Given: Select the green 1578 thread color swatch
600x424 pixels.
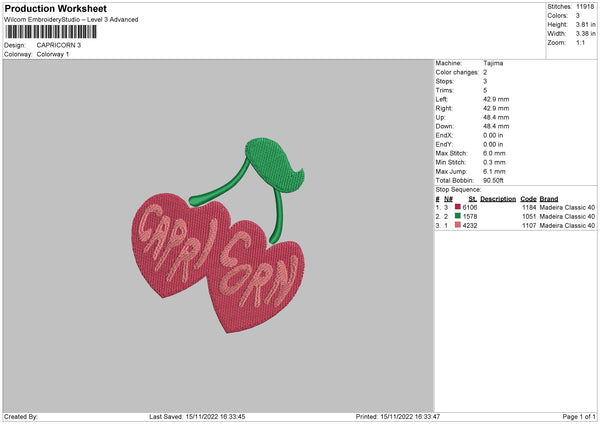Looking at the screenshot, I should pos(457,216).
